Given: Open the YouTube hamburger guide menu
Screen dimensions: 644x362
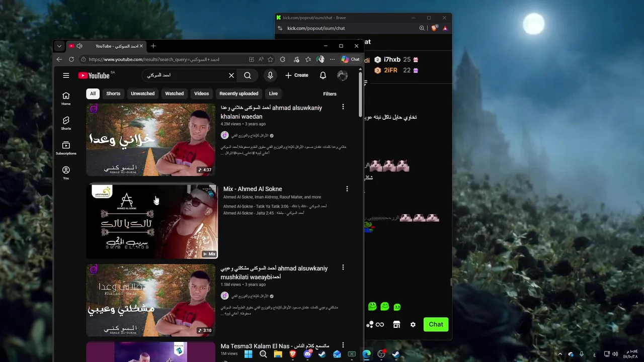Looking at the screenshot, I should (x=66, y=75).
